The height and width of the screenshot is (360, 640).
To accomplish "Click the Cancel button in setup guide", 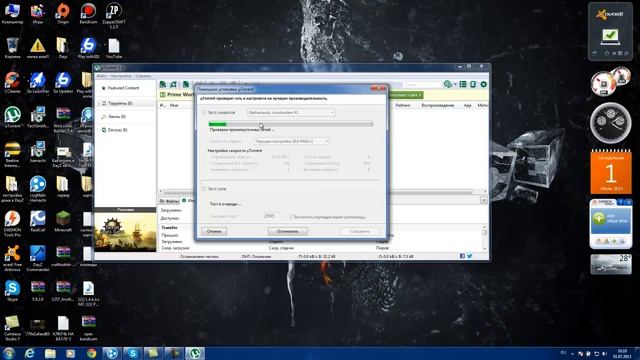I will pyautogui.click(x=214, y=231).
